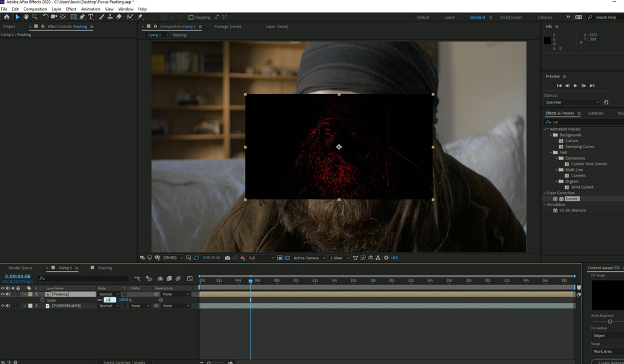Select the Eraser tool

tap(119, 17)
